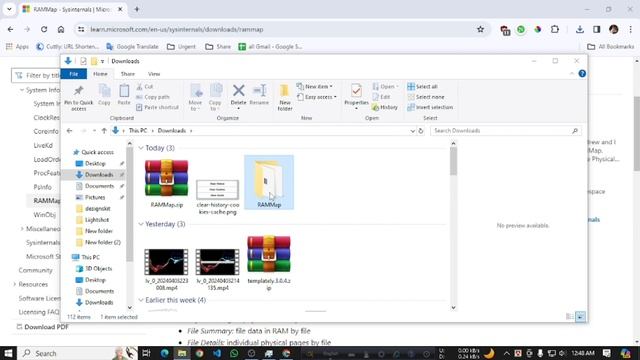Expand address bar history dropdown

point(412,131)
